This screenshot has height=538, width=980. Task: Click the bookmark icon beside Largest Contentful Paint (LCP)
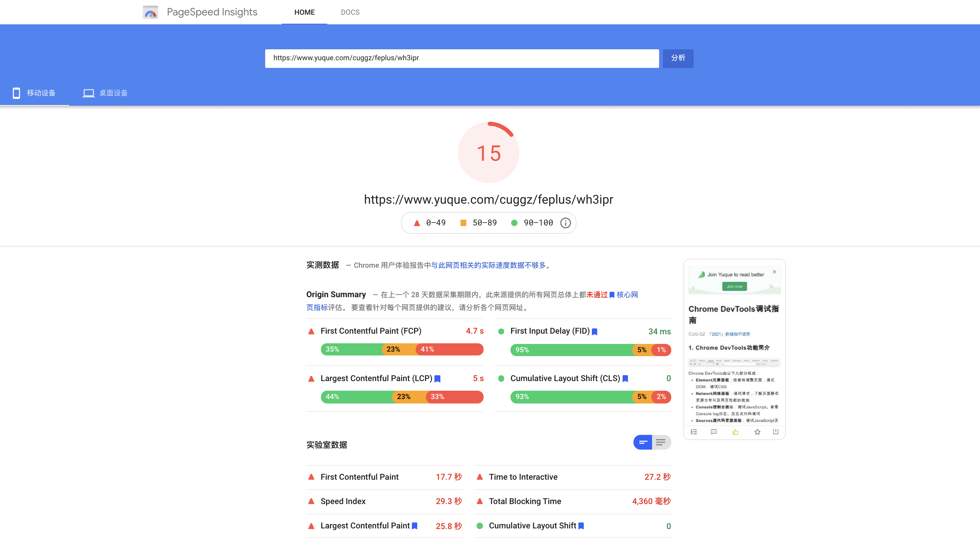(x=437, y=379)
